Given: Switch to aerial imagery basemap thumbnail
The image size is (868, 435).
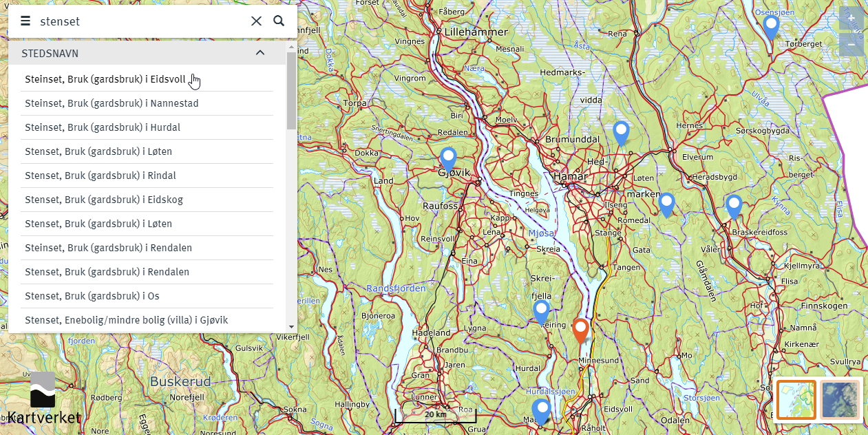Looking at the screenshot, I should [x=840, y=400].
